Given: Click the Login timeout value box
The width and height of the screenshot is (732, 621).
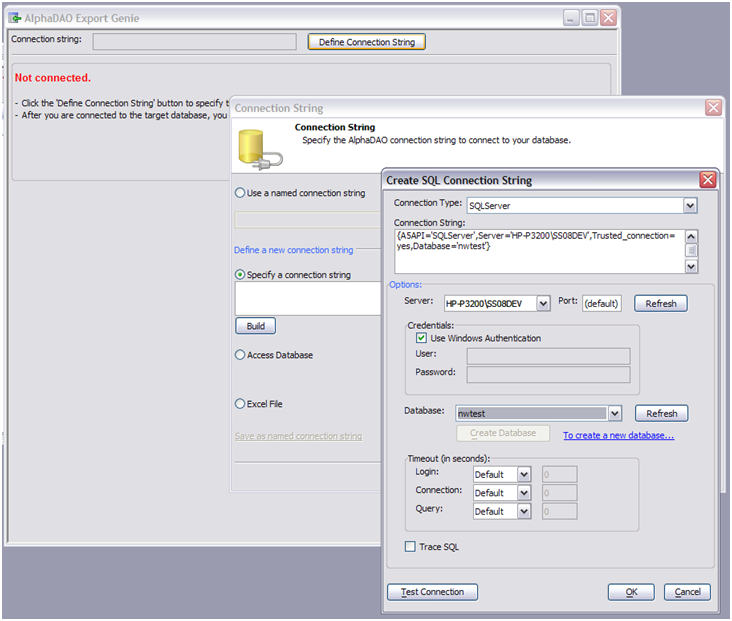Looking at the screenshot, I should click(x=559, y=474).
